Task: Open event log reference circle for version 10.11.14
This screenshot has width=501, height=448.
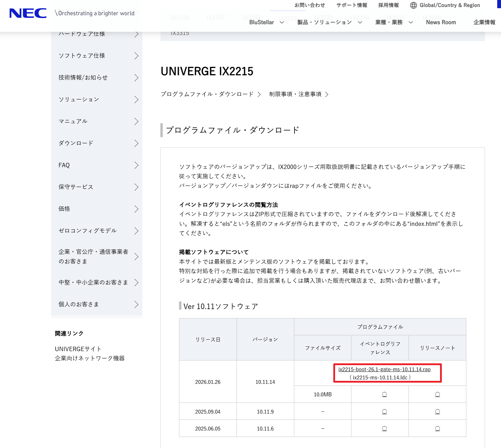Action: click(x=384, y=394)
